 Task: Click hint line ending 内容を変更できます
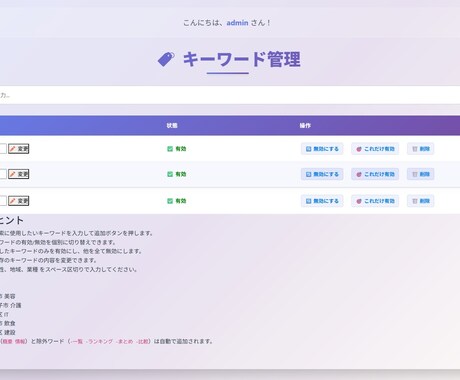[x=49, y=260]
